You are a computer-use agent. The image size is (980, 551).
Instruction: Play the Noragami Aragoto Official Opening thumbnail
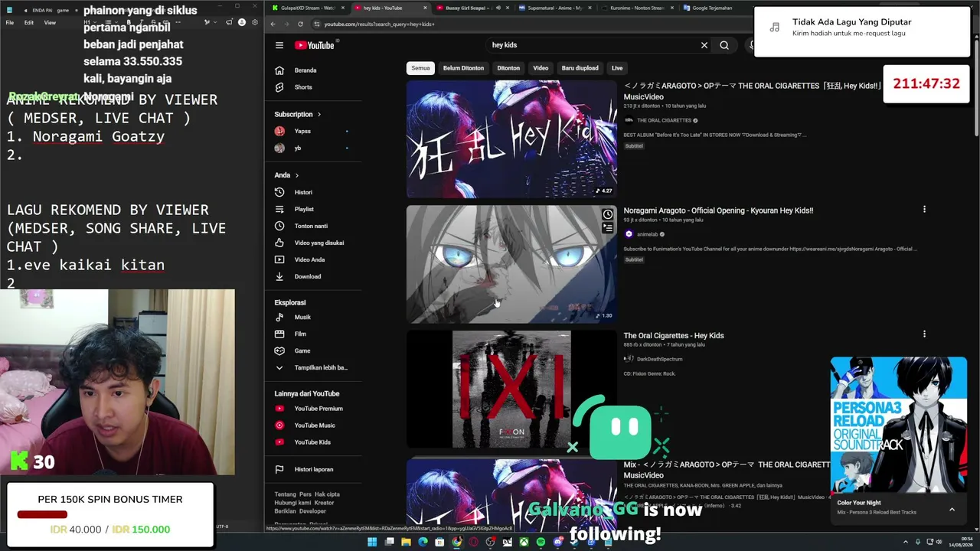click(511, 264)
